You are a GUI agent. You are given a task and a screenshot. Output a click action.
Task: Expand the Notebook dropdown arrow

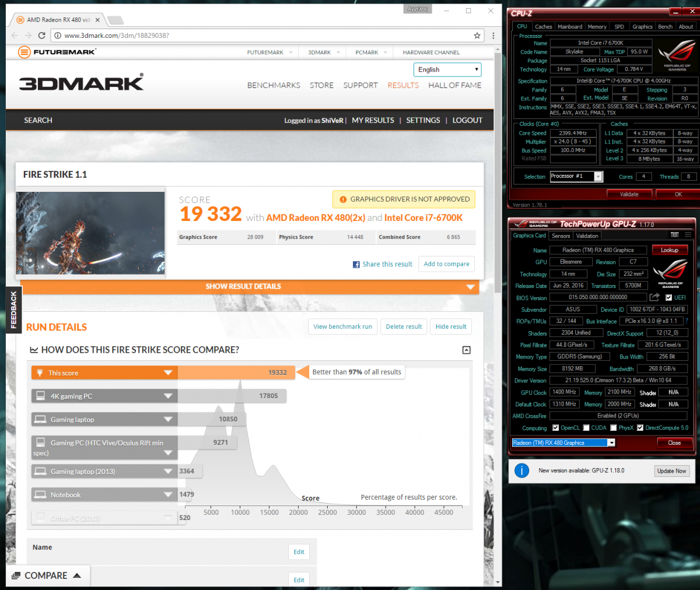coord(168,495)
